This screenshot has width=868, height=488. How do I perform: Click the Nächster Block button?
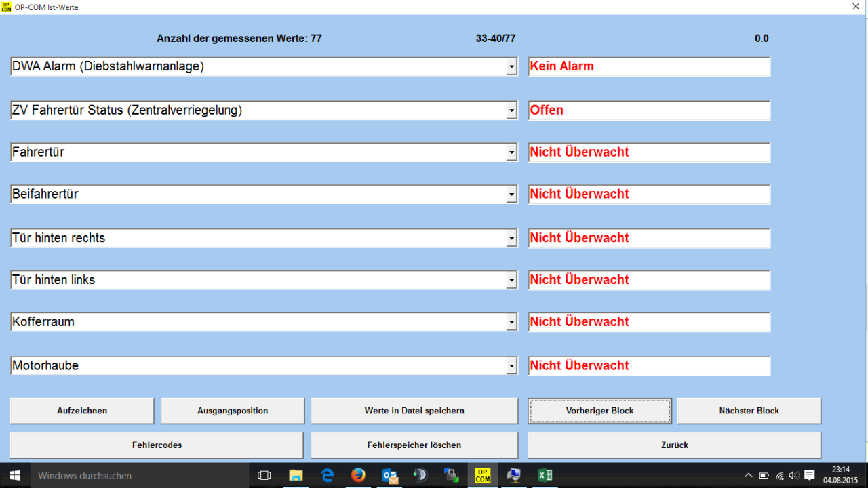click(749, 411)
